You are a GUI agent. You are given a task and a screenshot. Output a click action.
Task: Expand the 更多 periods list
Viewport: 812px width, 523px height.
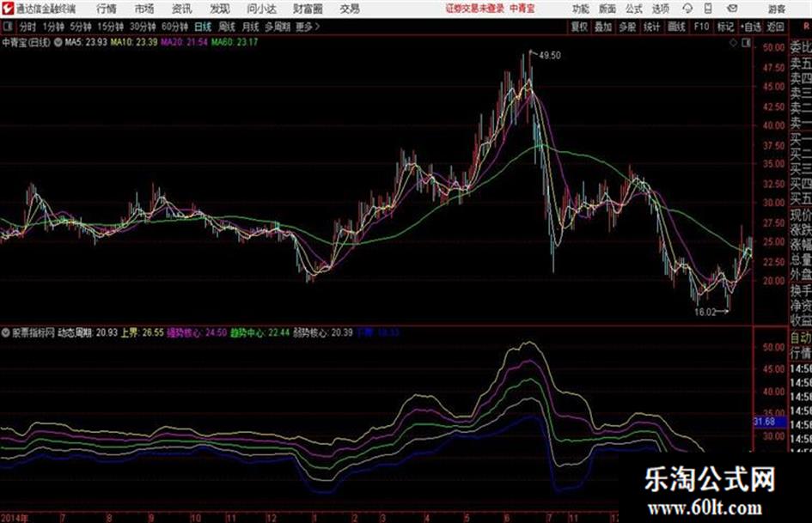point(308,27)
